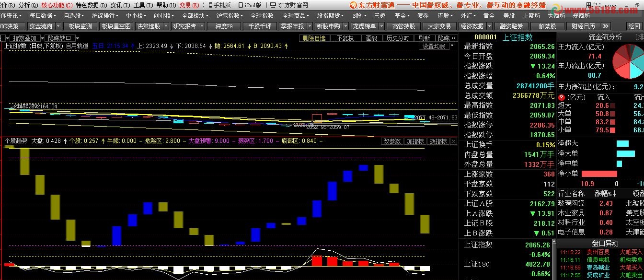Viewport: 644px width, 280px height.
Task: Click the 深度F9 button
Action: [x=224, y=26]
